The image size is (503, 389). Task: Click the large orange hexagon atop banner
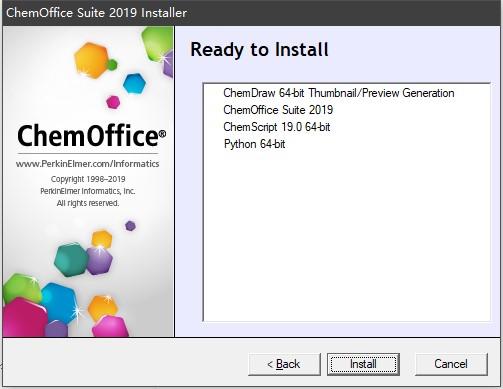tap(91, 60)
